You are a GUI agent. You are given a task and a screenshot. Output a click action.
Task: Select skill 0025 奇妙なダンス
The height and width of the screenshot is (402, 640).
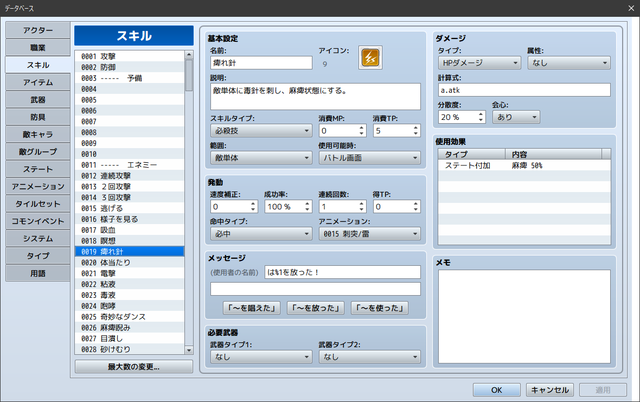[x=129, y=317]
